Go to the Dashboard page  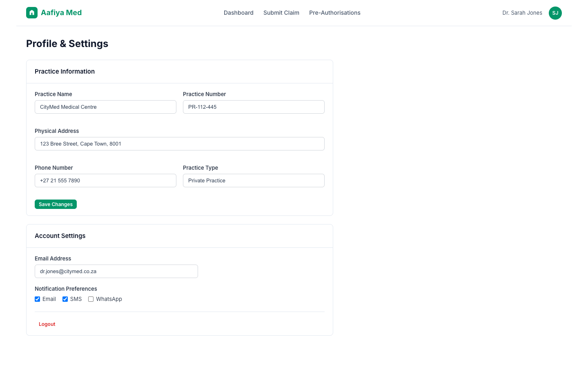(x=238, y=13)
